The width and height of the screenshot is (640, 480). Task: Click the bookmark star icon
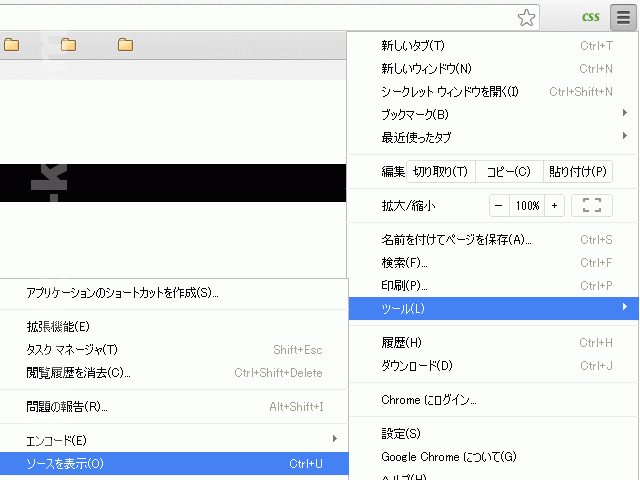[527, 17]
